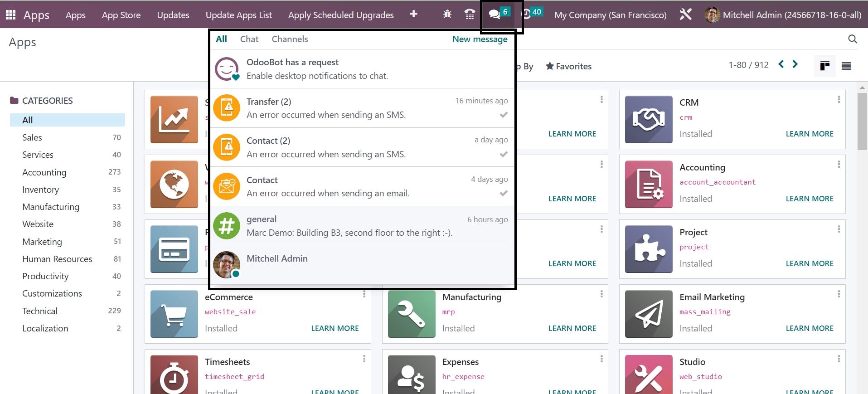Click the New message link

[x=480, y=39]
